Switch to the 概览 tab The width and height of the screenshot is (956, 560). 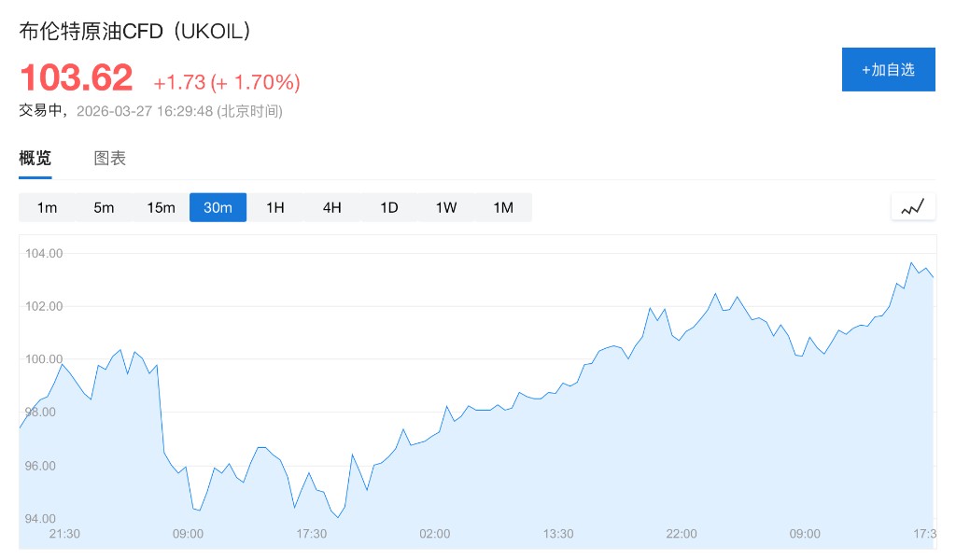(35, 158)
